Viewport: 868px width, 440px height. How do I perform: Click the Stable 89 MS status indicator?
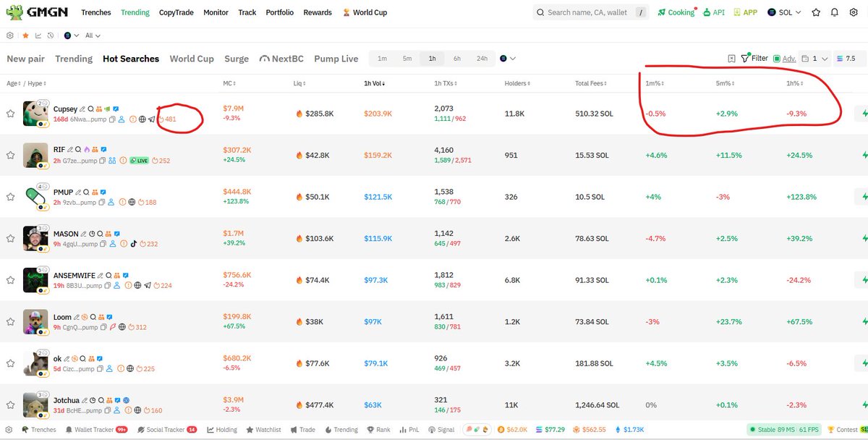pyautogui.click(x=784, y=430)
